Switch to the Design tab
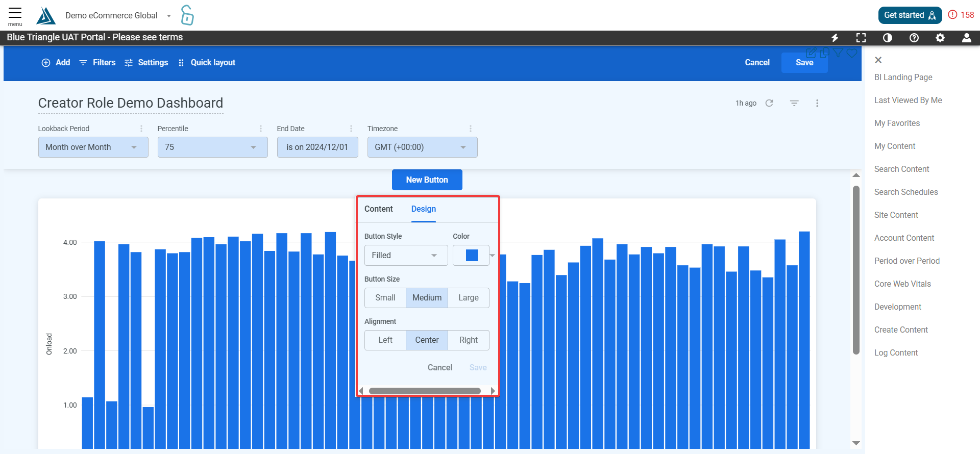 (x=424, y=209)
